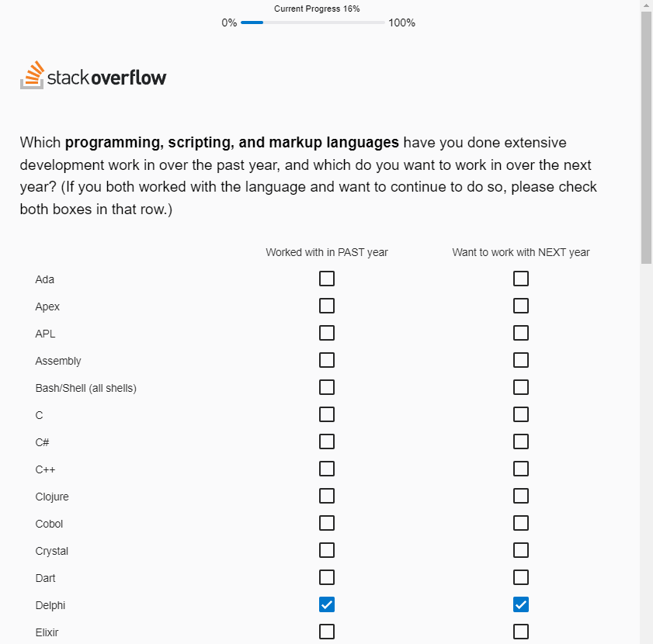
Task: Click the Current Progress bar
Action: 314,23
